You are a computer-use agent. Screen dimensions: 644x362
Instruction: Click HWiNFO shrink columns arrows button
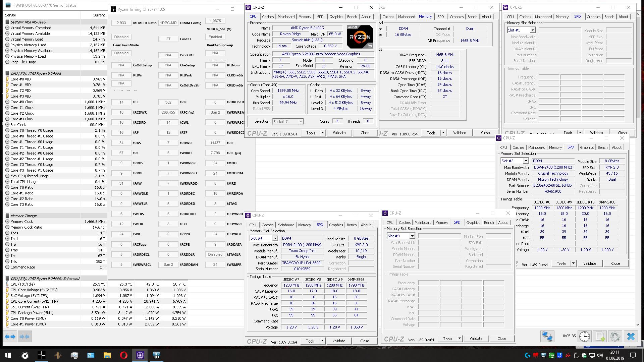[x=24, y=337]
